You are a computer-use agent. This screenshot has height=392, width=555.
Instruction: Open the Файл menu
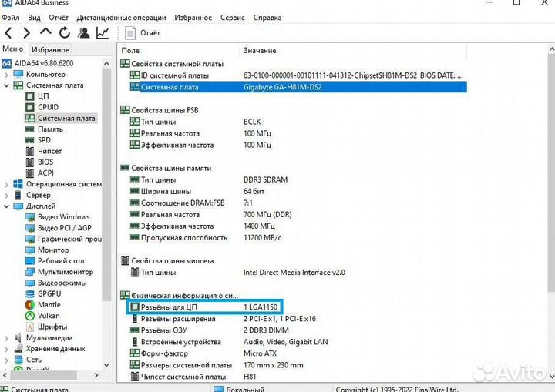[11, 18]
